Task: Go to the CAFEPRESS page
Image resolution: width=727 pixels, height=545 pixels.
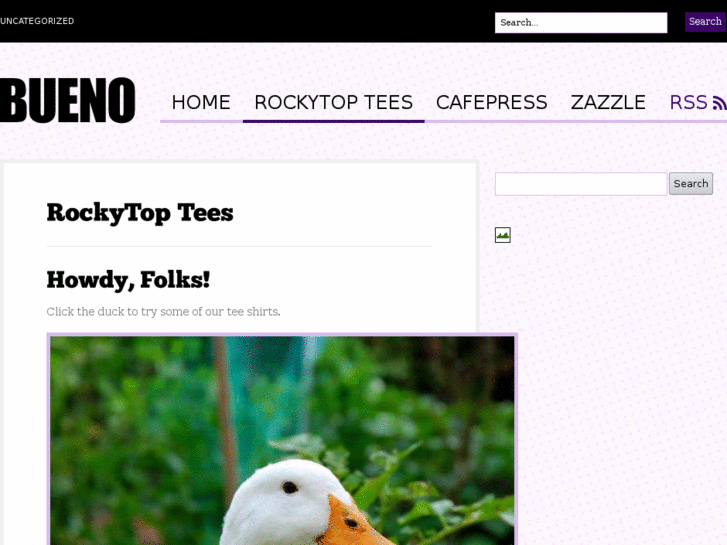Action: (x=492, y=103)
